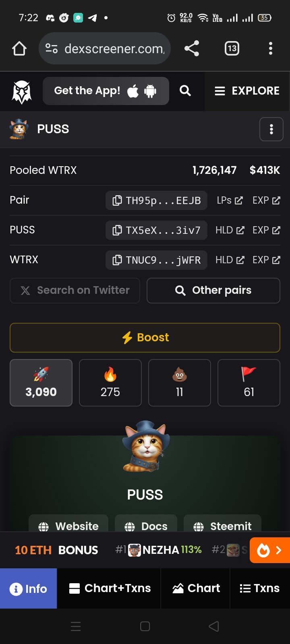Click the DEX Screener owl logo
The width and height of the screenshot is (290, 644).
click(22, 92)
